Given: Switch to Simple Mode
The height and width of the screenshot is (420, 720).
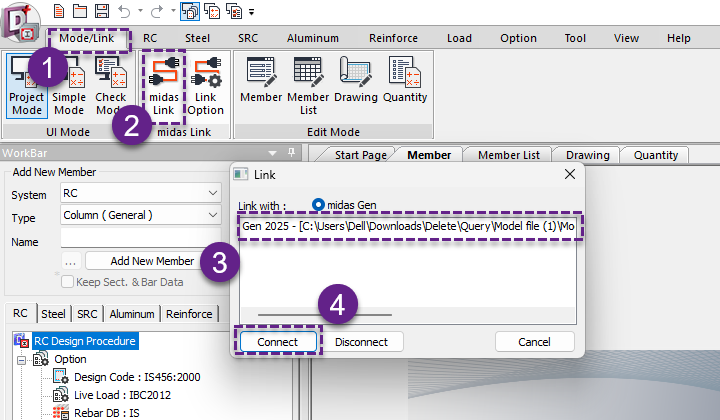Looking at the screenshot, I should [69, 86].
